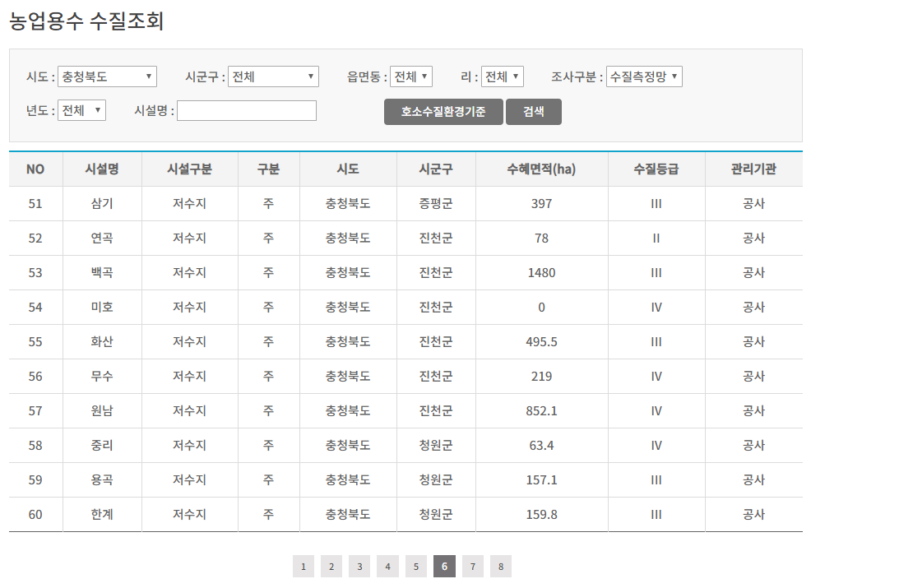Select facility name 한계 in row 60

[x=102, y=515]
